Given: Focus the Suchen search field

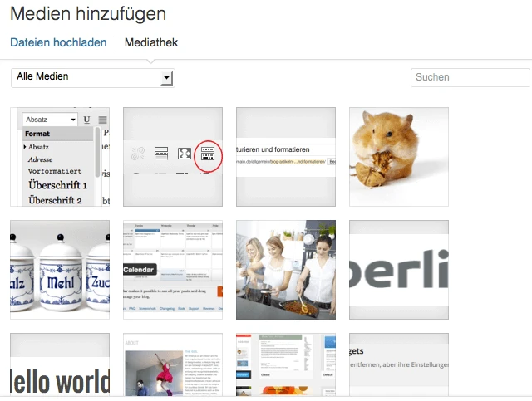Looking at the screenshot, I should 470,77.
